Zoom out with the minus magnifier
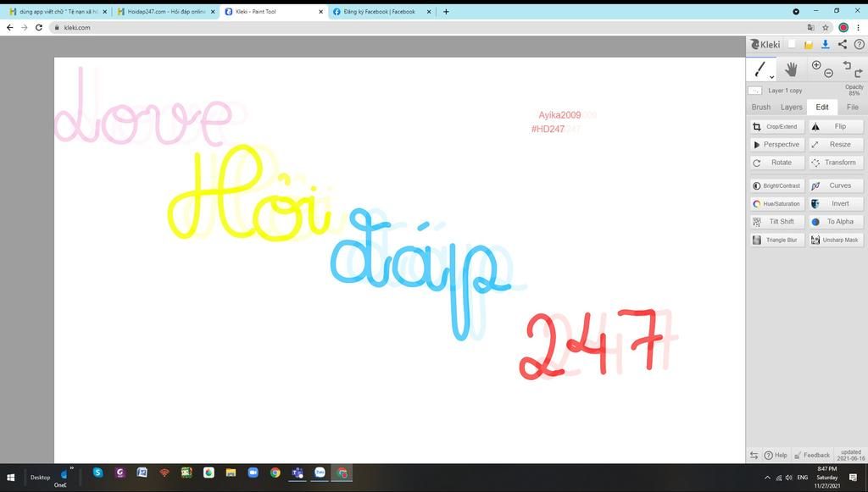Viewport: 868px width, 492px height. 828,73
